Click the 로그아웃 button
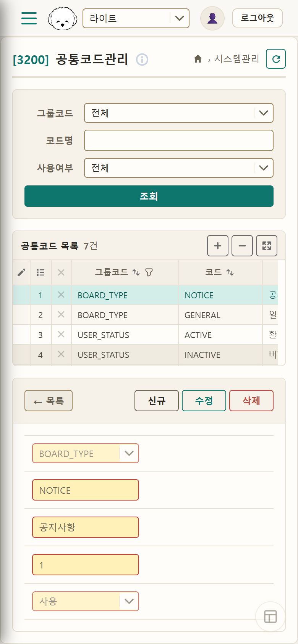The height and width of the screenshot is (644, 298). point(258,18)
